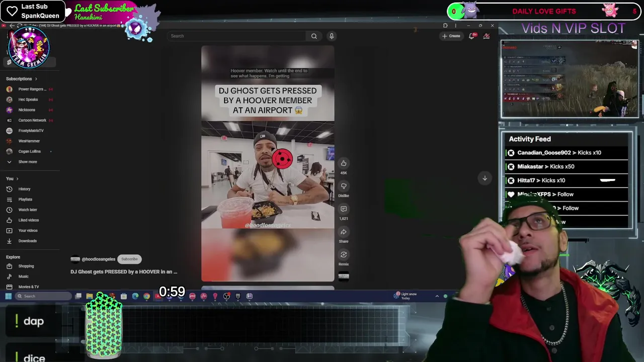Screen dimensions: 644x362
Task: Reload the page with the refresh icon
Action: coord(19,25)
